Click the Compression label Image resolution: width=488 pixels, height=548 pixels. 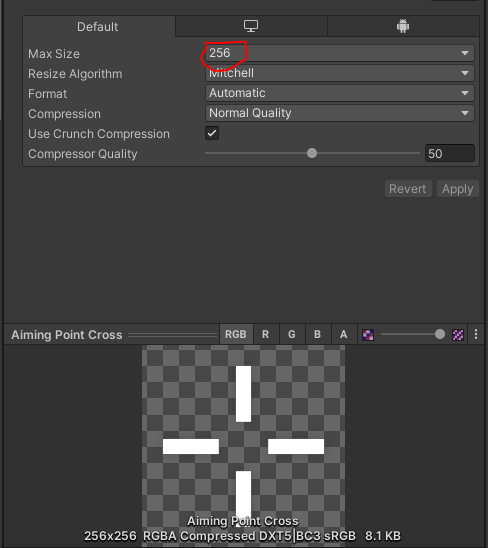tap(64, 114)
